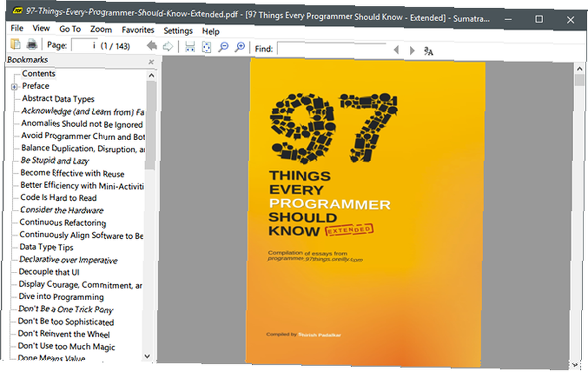Open the Zoom menu
This screenshot has width=588, height=372.
point(101,29)
